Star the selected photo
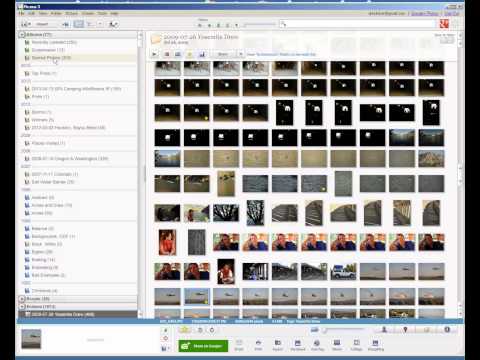The height and width of the screenshot is (360, 480). tap(185, 330)
